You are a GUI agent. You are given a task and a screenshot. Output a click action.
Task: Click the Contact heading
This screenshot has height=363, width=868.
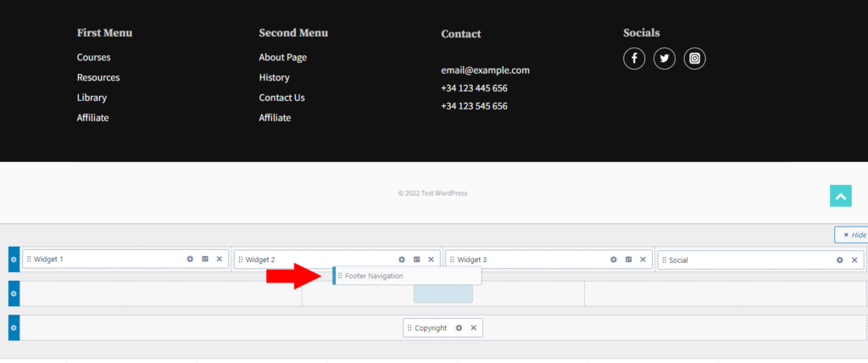(461, 34)
